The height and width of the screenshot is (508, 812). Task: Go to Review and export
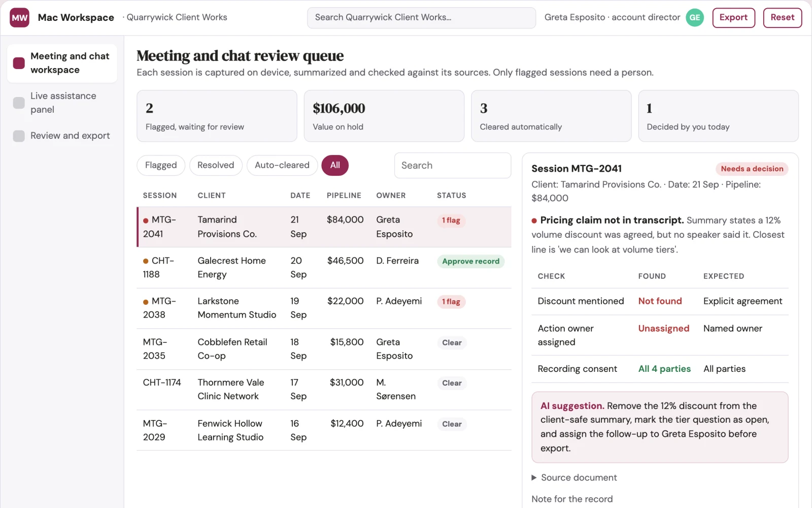click(62, 136)
